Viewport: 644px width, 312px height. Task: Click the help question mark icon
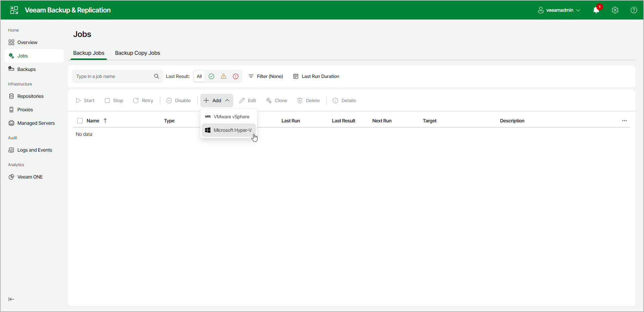pyautogui.click(x=634, y=10)
